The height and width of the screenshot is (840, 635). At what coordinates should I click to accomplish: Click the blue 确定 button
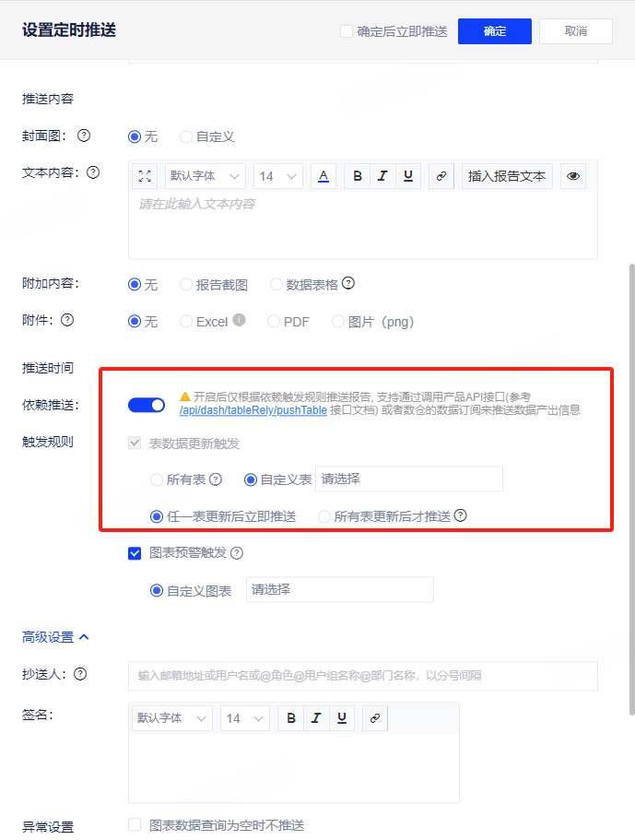point(494,31)
